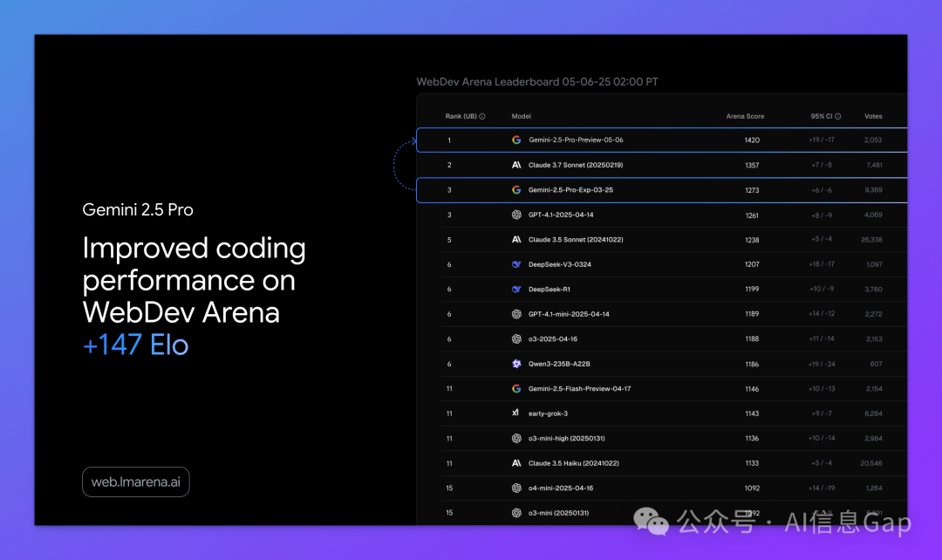Image resolution: width=942 pixels, height=560 pixels.
Task: Click the votes value 7,481
Action: click(874, 165)
